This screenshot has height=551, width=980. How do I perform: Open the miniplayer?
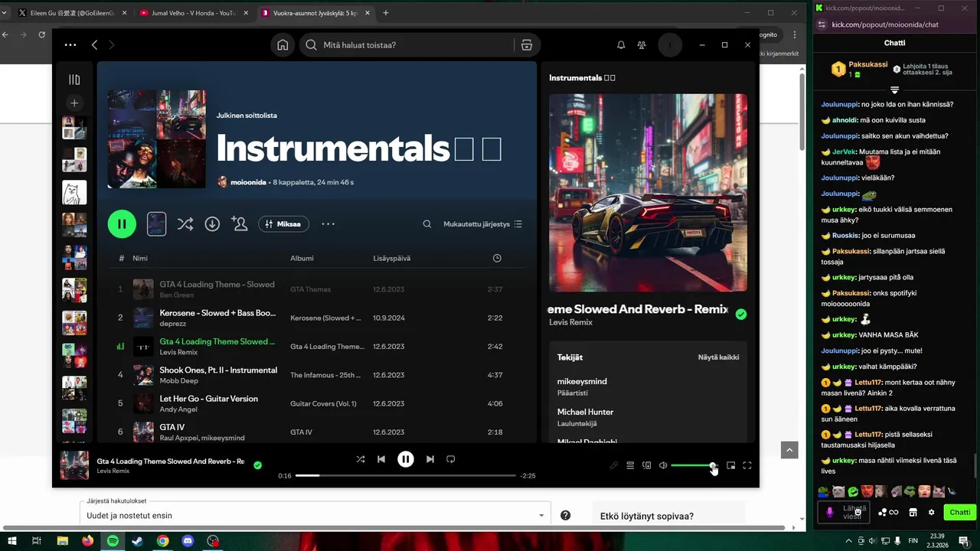731,465
